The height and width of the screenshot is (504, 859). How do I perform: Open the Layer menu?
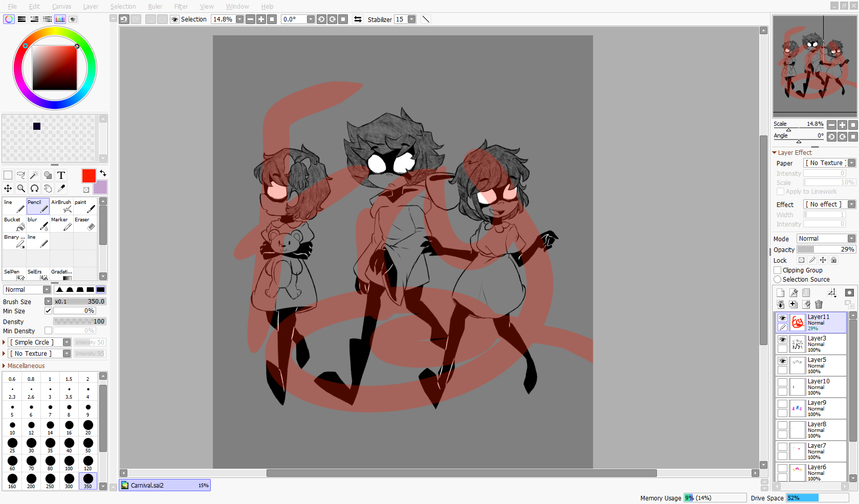pyautogui.click(x=91, y=7)
